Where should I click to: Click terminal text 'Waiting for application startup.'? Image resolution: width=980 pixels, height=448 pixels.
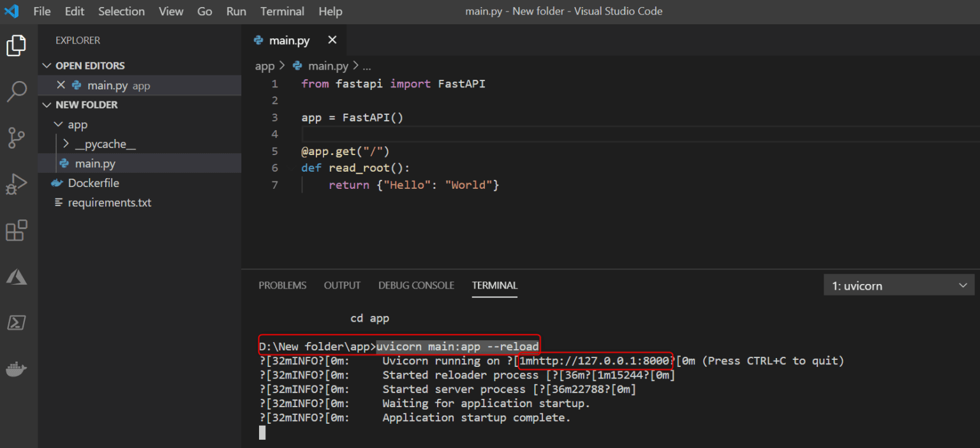pos(486,403)
